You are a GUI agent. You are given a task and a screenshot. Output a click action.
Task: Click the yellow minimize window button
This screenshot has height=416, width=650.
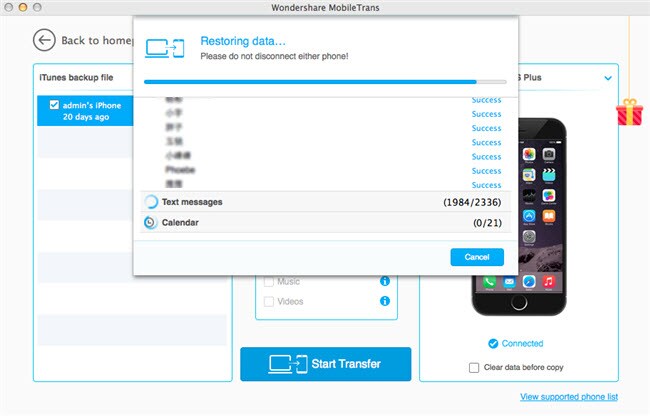click(x=23, y=7)
